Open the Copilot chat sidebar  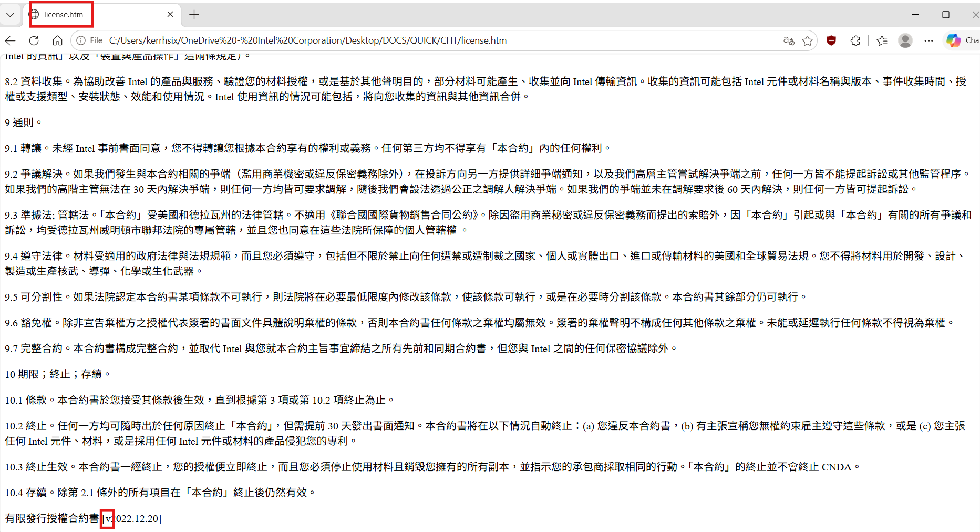tap(962, 40)
